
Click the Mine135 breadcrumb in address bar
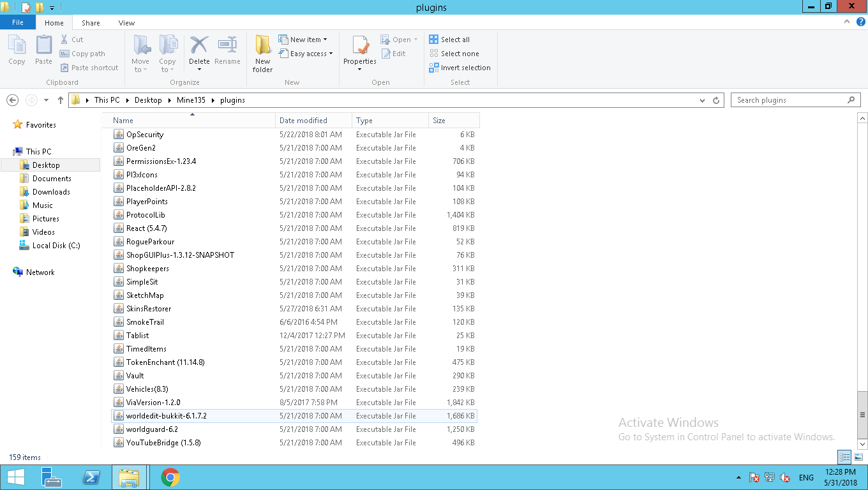[x=191, y=100]
